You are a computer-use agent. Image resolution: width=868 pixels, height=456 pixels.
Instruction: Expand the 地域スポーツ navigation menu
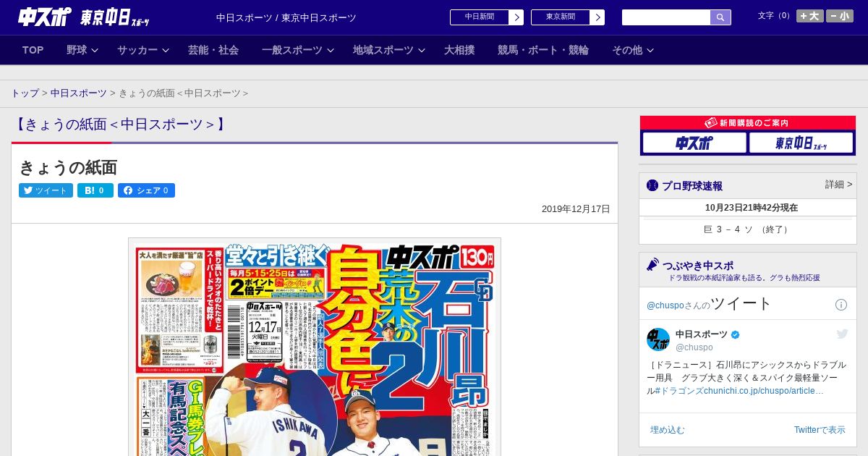click(389, 50)
